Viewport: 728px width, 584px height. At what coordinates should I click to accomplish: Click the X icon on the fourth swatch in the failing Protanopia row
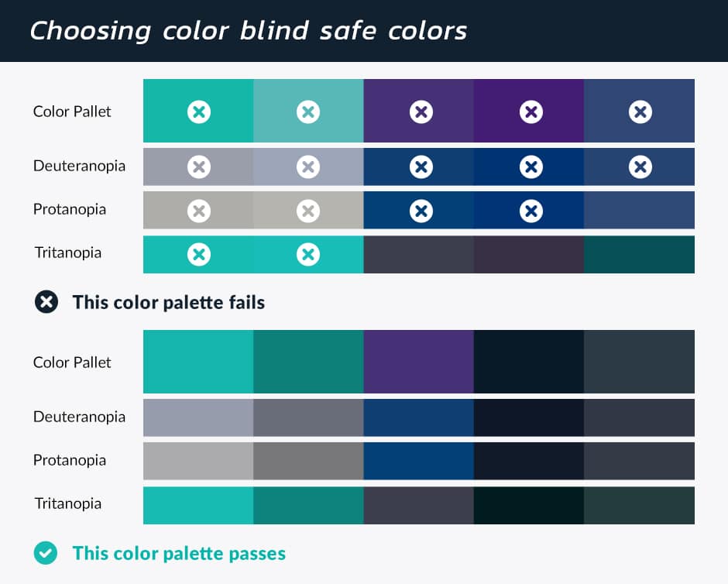pos(531,211)
